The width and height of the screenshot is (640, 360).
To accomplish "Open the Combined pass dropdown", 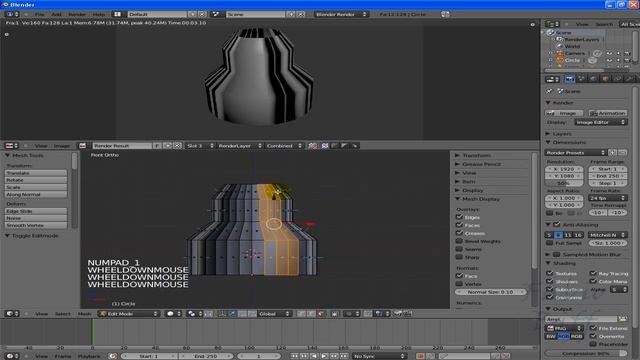I will [284, 145].
